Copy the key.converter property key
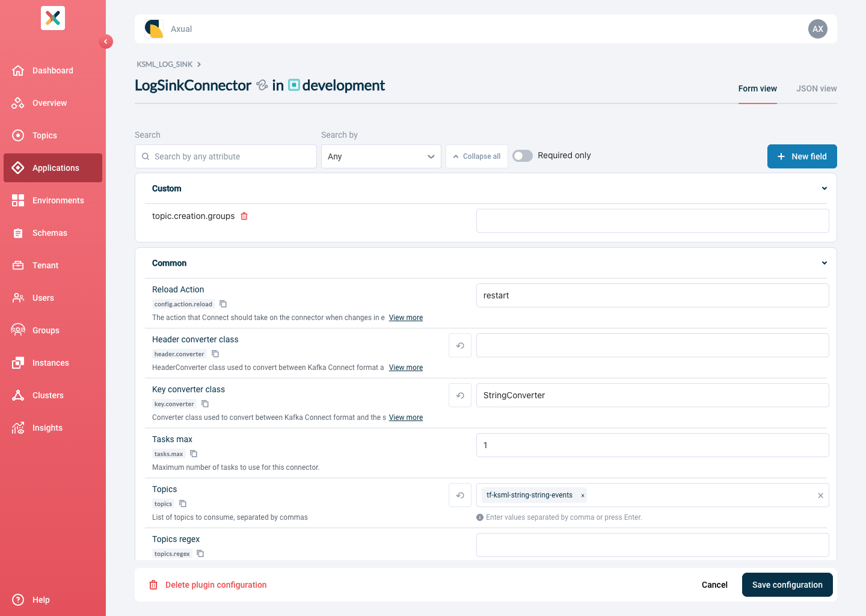This screenshot has height=616, width=866. click(x=205, y=404)
